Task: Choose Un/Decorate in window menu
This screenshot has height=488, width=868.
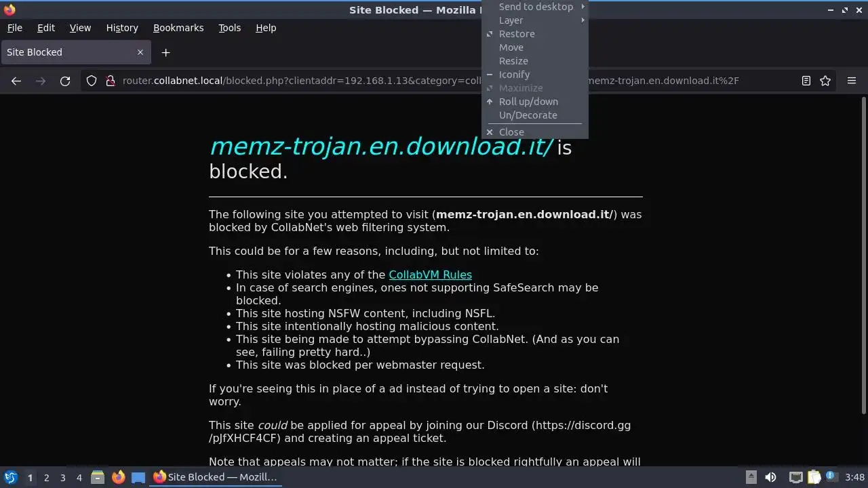Action: click(x=535, y=115)
